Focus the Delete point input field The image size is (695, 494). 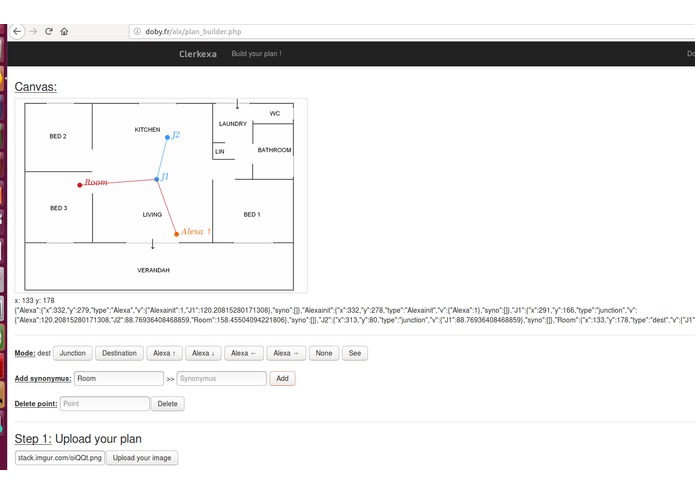pos(105,404)
